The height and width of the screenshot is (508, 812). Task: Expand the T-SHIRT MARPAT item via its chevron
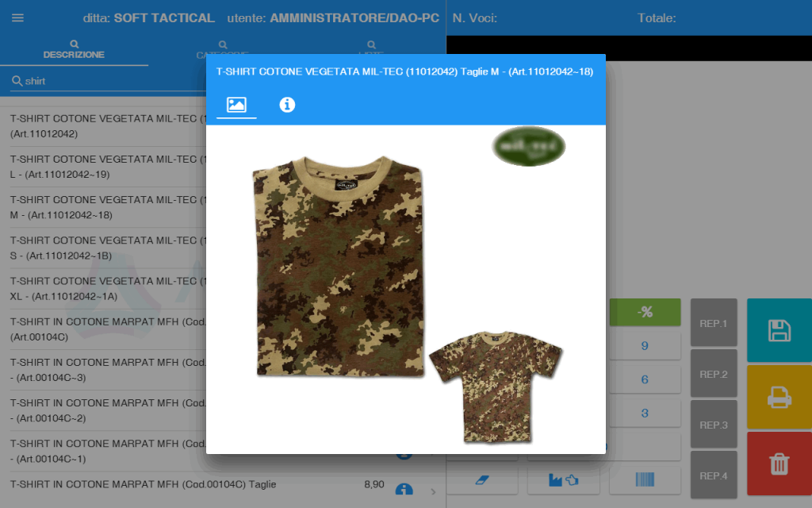pos(433,492)
